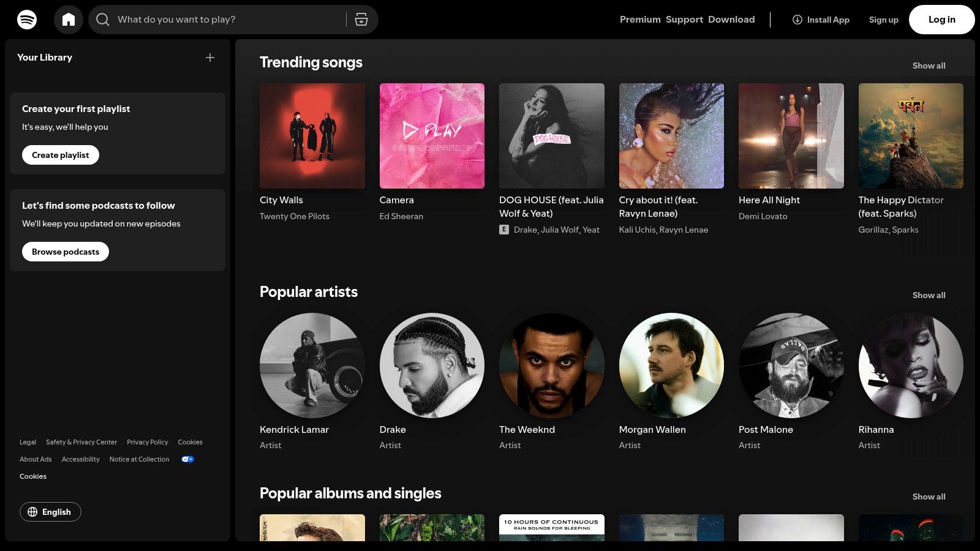Image resolution: width=980 pixels, height=551 pixels.
Task: Open the About Ads link
Action: 36,459
